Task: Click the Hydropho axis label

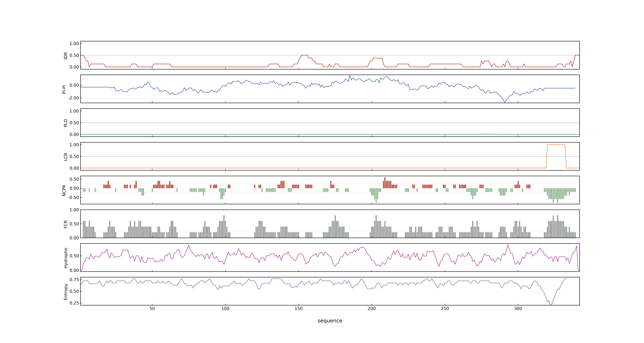Action: (66, 258)
